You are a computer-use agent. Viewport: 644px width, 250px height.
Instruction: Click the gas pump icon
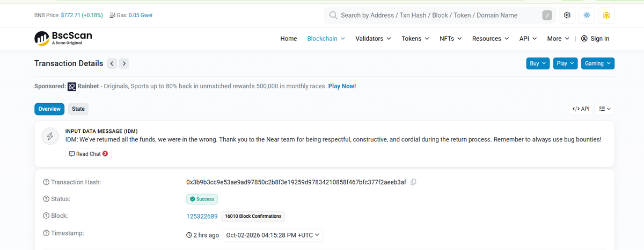[x=113, y=15]
